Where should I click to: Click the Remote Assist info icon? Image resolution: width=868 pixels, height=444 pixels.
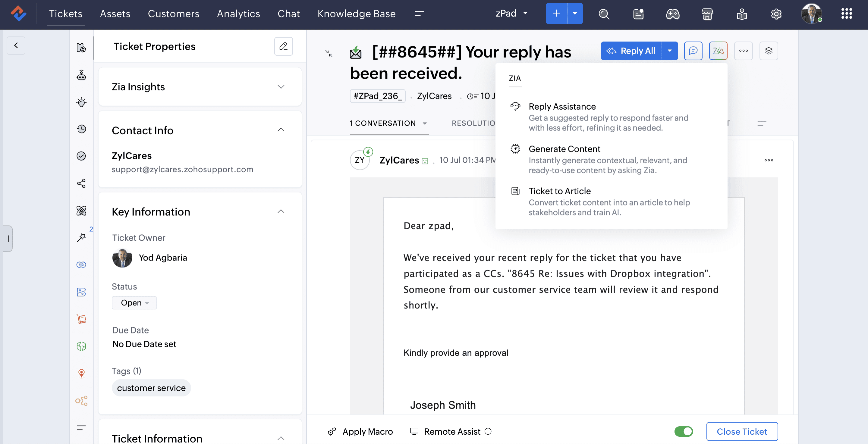(488, 432)
